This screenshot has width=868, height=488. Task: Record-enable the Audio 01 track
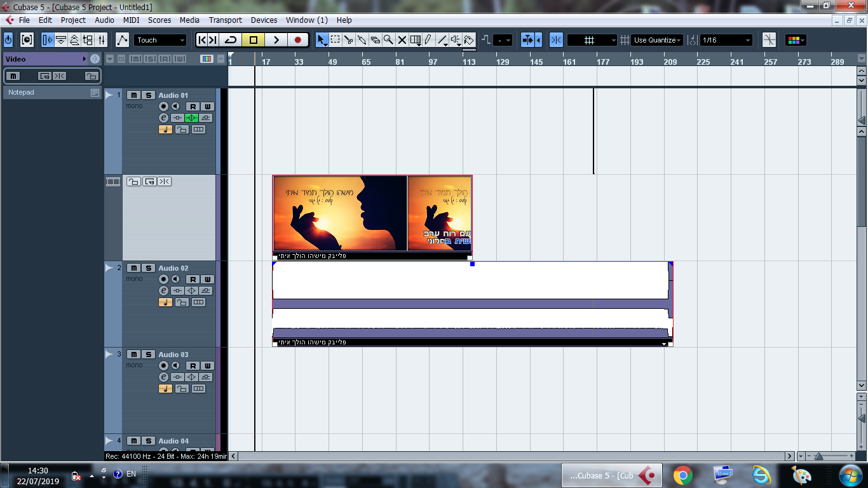tap(164, 107)
